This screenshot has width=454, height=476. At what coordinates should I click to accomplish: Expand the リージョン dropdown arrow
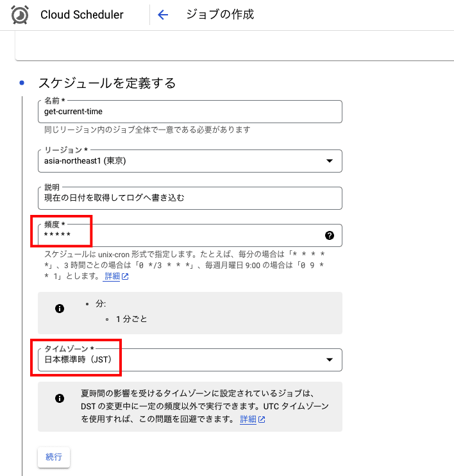click(x=329, y=161)
